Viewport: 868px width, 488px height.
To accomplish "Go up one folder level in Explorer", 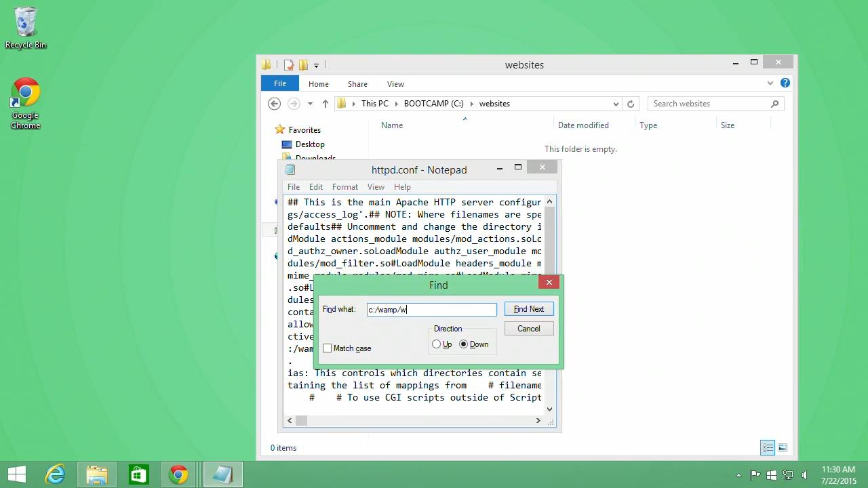I will [325, 104].
